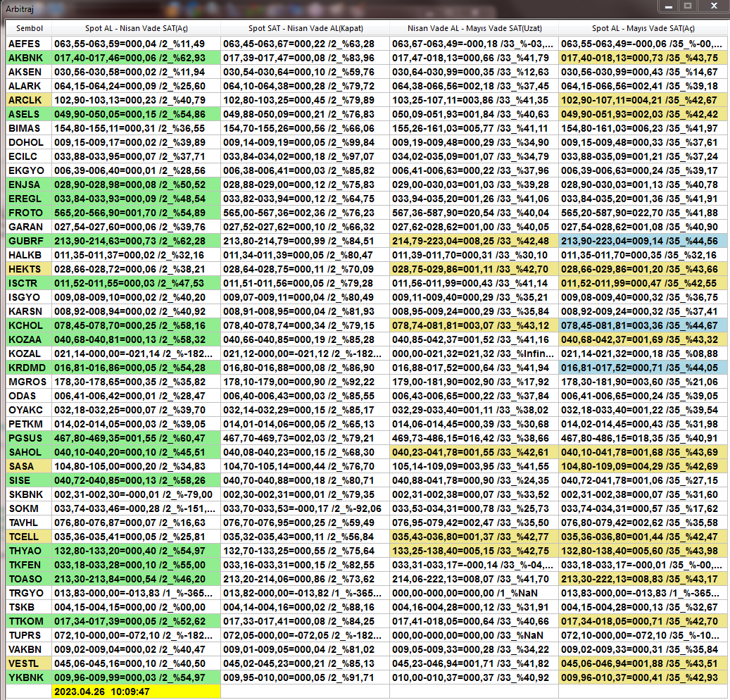730x700 pixels.
Task: Select the KCHOL symbol cell
Action: pos(29,325)
